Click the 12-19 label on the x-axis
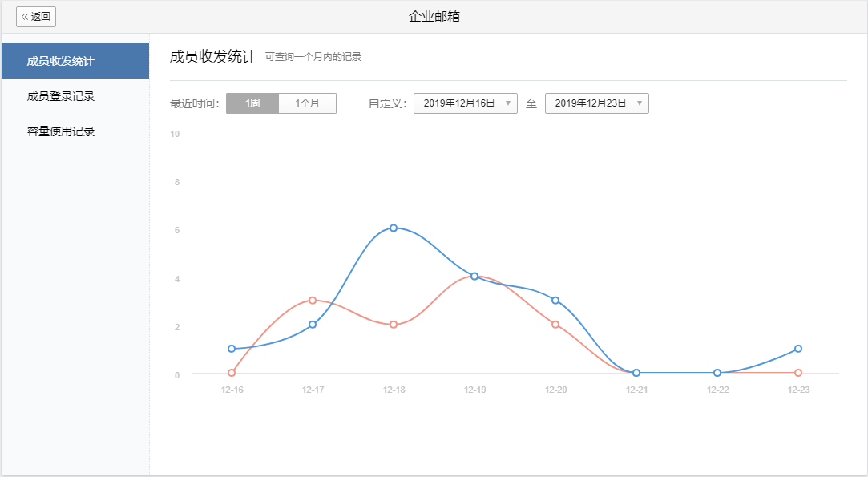Image resolution: width=868 pixels, height=477 pixels. coord(474,389)
